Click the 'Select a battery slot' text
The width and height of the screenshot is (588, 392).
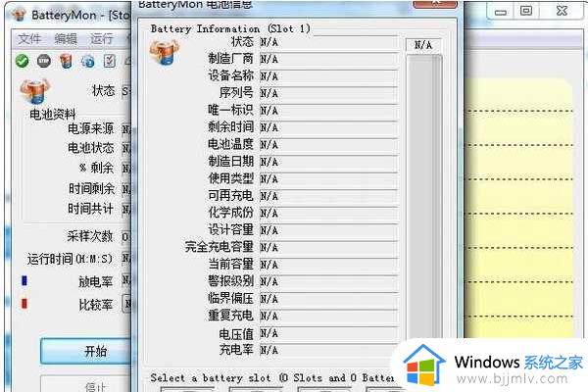(x=211, y=378)
